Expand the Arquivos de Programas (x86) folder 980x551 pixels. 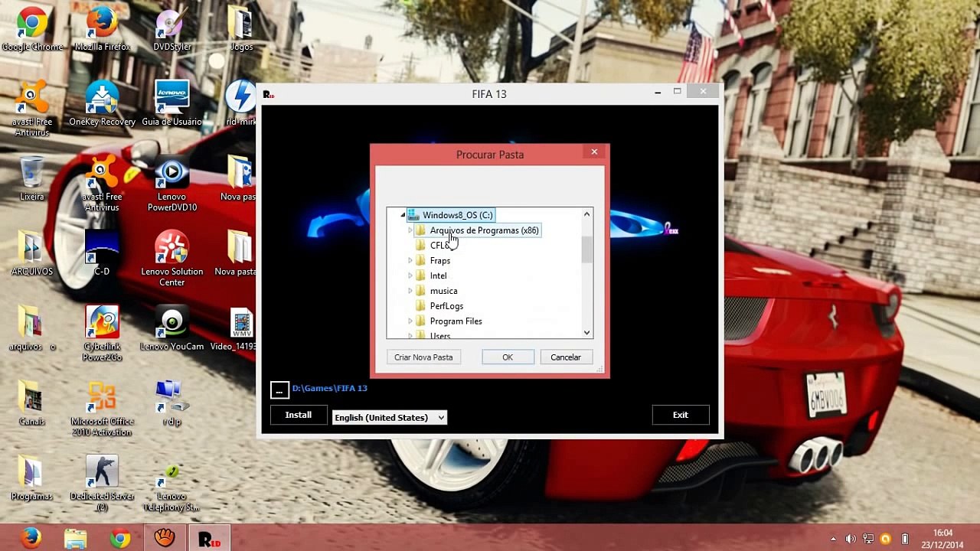410,230
